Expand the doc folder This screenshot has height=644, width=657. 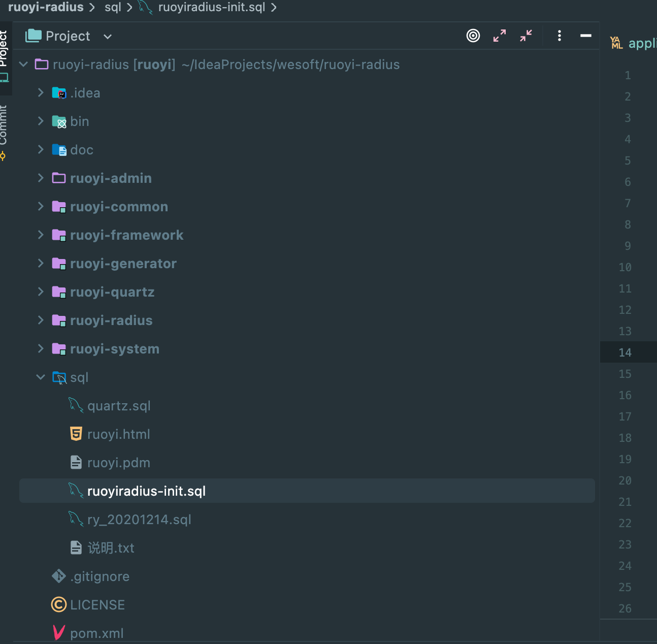click(41, 149)
